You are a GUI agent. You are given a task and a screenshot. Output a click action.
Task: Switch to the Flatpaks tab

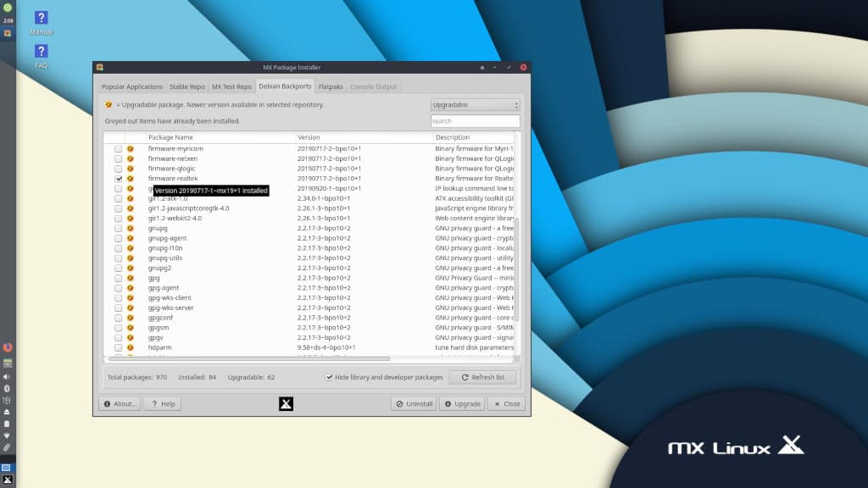(331, 86)
